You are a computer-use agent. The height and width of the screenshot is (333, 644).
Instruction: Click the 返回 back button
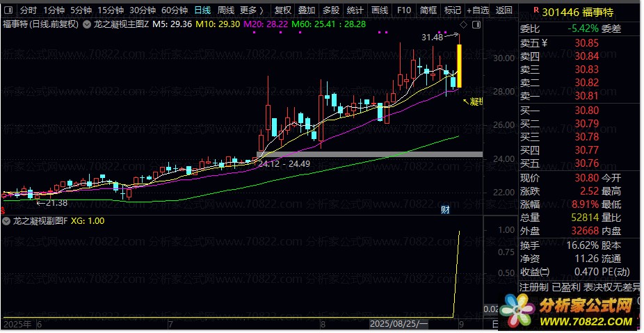(x=504, y=10)
